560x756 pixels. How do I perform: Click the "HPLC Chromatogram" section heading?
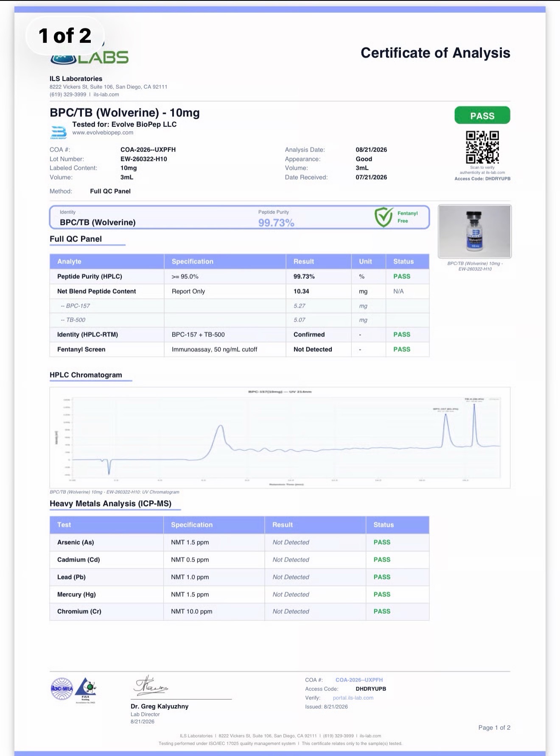(86, 375)
